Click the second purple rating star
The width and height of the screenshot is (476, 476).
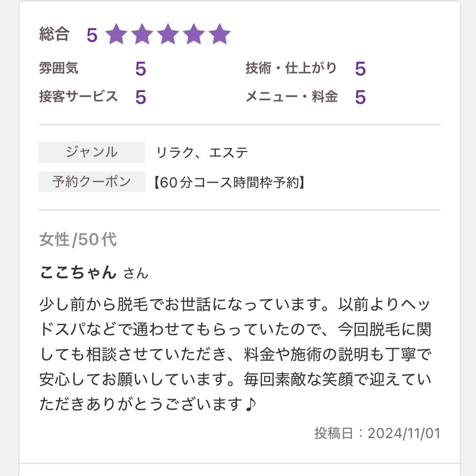[x=142, y=34]
